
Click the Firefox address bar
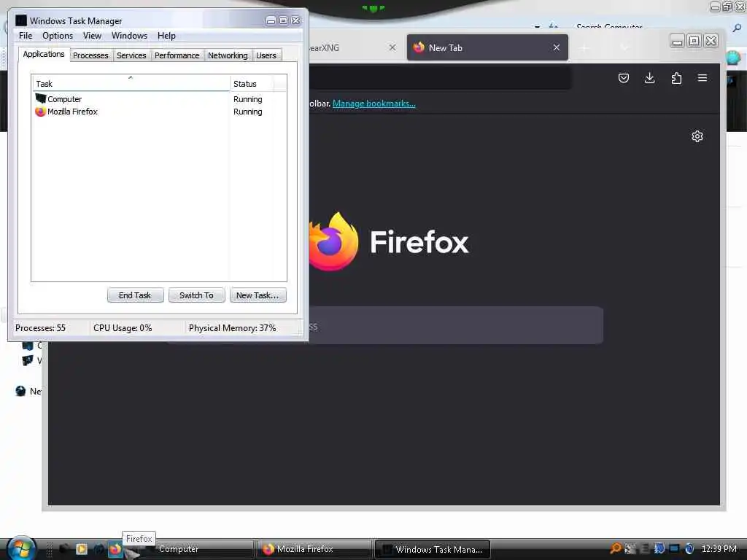(x=440, y=77)
